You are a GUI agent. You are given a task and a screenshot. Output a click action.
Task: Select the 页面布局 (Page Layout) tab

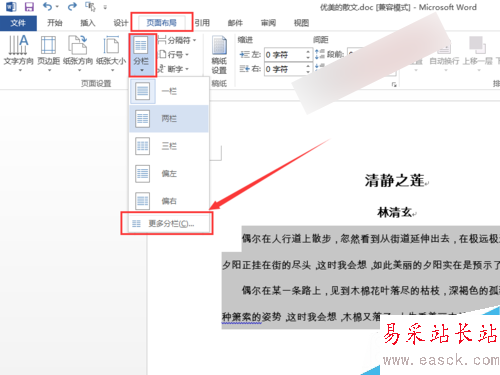(x=162, y=23)
